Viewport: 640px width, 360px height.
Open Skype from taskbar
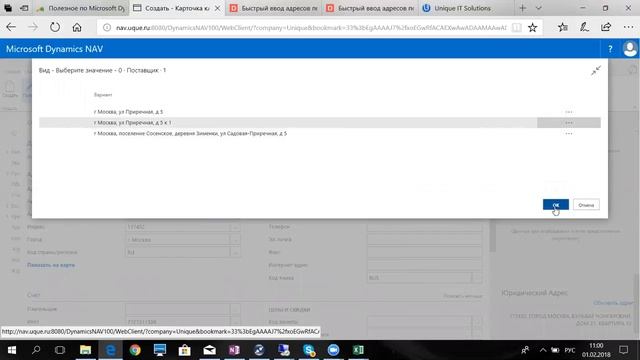point(309,350)
